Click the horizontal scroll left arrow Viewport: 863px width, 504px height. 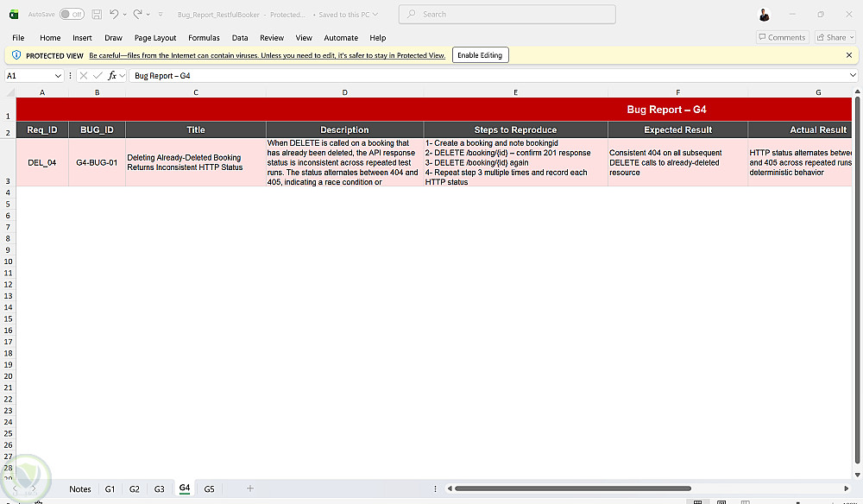(x=449, y=488)
